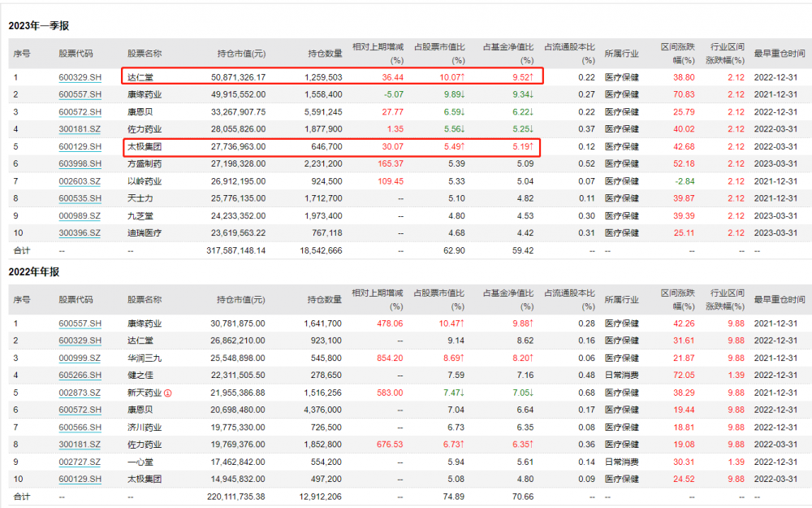The width and height of the screenshot is (812, 508).
Task: Open stock code 300181.SZ in 2023年一季报 table
Action: tap(80, 129)
